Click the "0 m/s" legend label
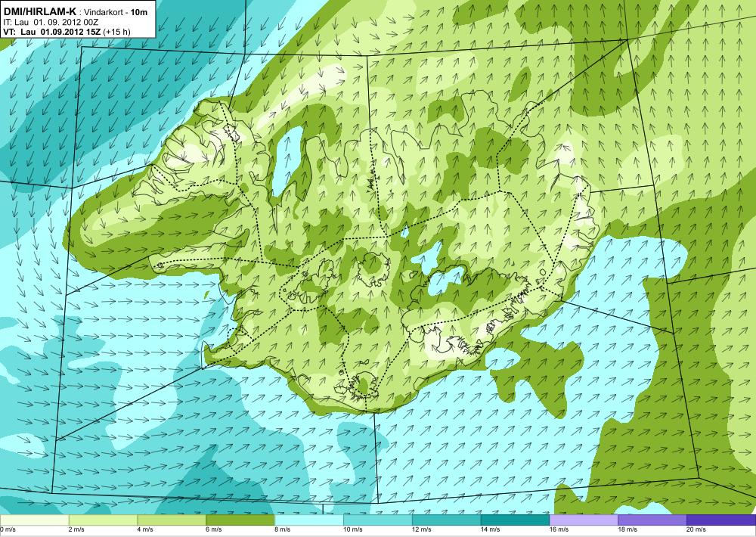 8,529
